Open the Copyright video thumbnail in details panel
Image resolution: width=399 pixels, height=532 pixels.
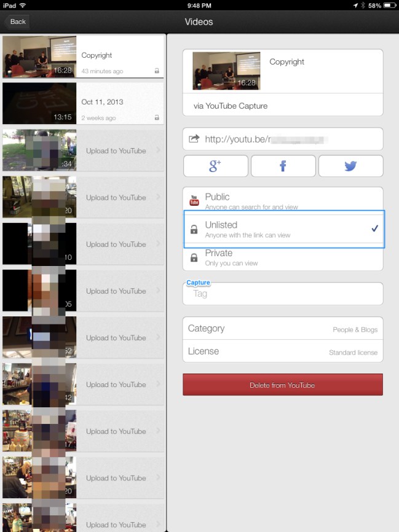point(226,71)
